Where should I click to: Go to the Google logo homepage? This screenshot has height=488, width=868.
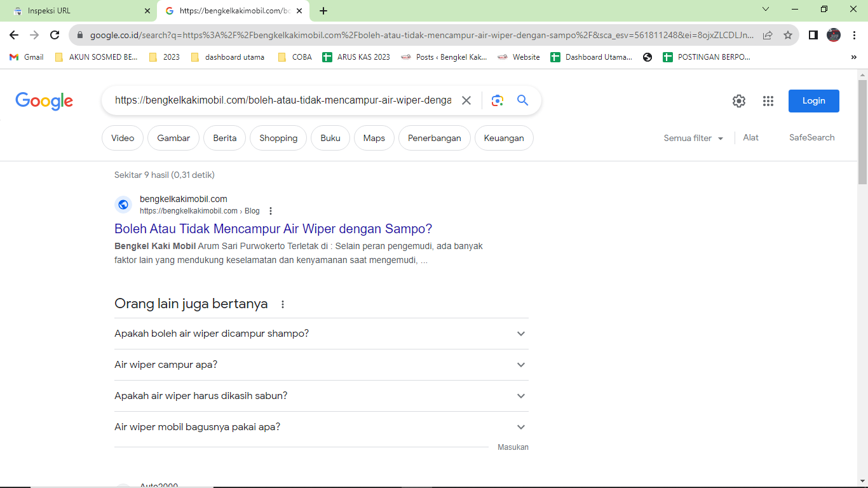[x=44, y=101]
